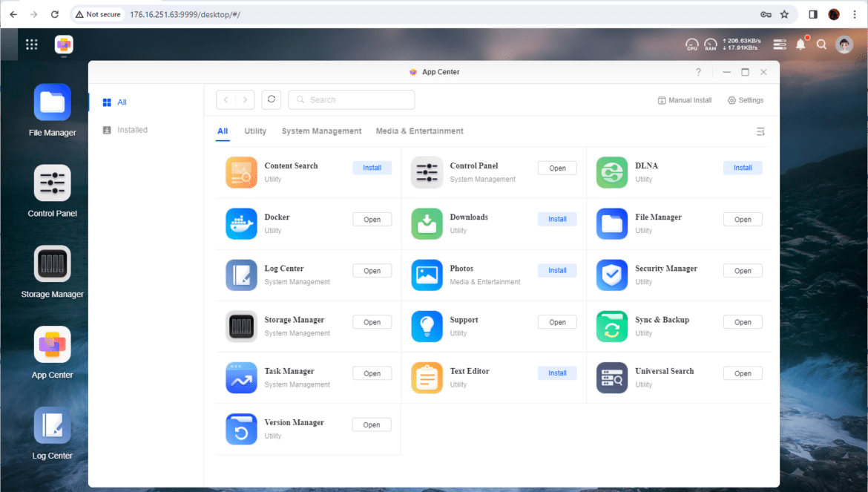
Task: Click the desktop top-bar search magnifier
Action: [x=821, y=45]
